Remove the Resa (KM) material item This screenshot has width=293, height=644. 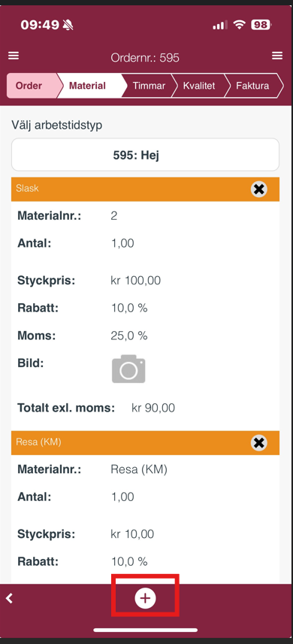[x=259, y=442]
